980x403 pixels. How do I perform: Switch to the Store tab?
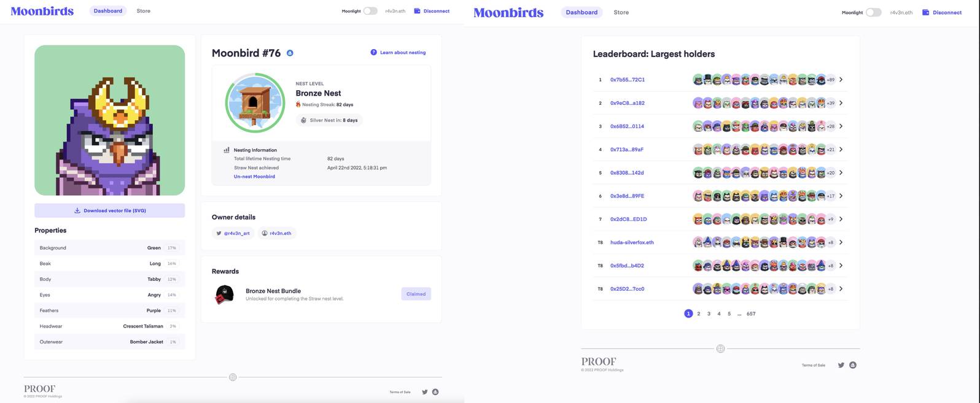point(142,10)
